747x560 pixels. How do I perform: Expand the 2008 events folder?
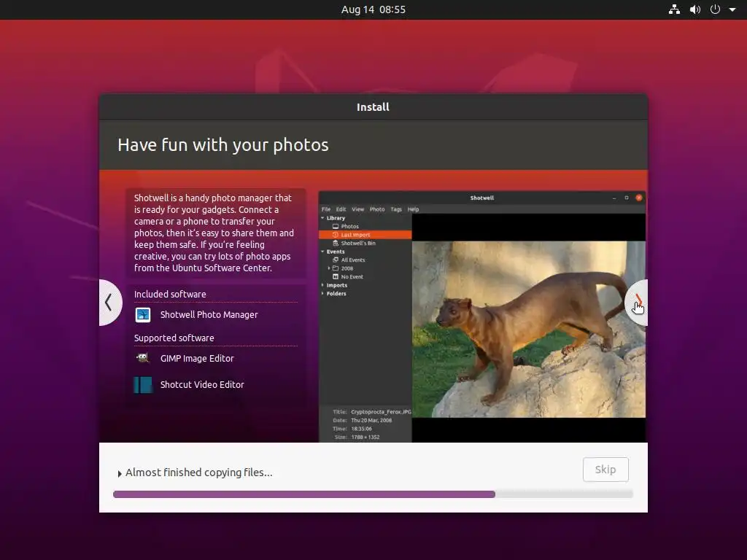pyautogui.click(x=329, y=268)
